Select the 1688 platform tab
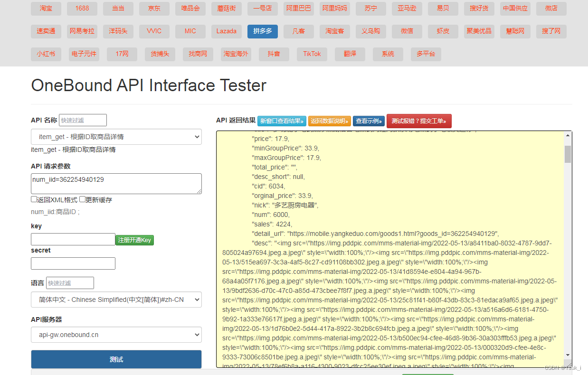The height and width of the screenshot is (375, 588). [82, 9]
